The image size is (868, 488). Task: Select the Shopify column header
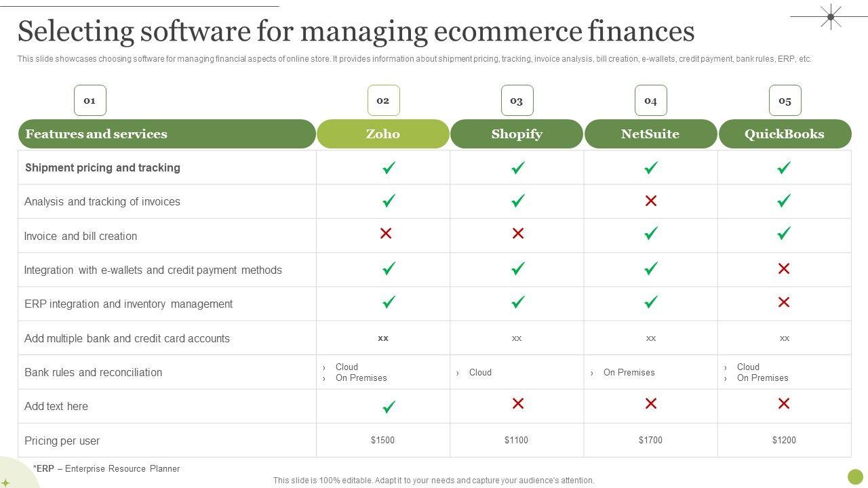(517, 134)
